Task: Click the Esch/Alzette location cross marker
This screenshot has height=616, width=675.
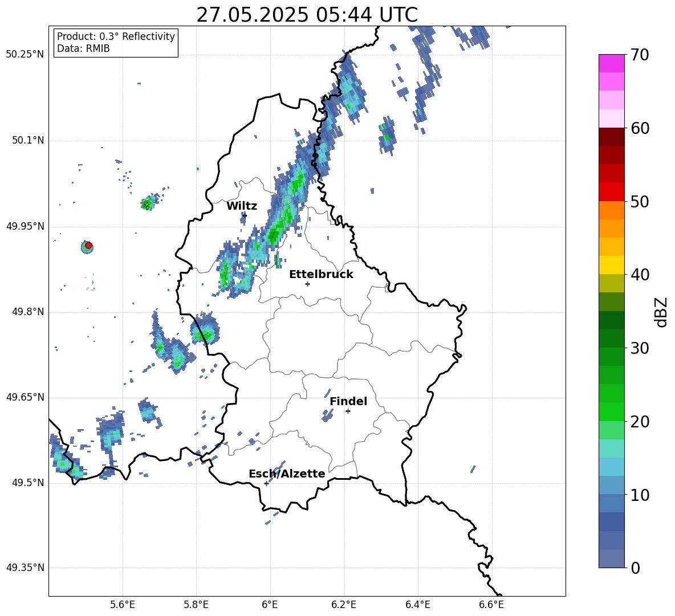Action: [x=266, y=483]
